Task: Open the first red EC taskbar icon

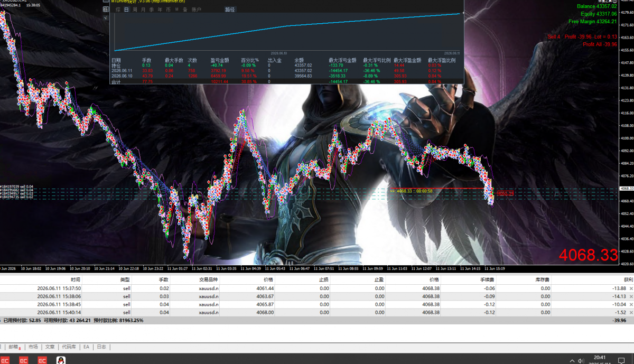Action: 5,360
